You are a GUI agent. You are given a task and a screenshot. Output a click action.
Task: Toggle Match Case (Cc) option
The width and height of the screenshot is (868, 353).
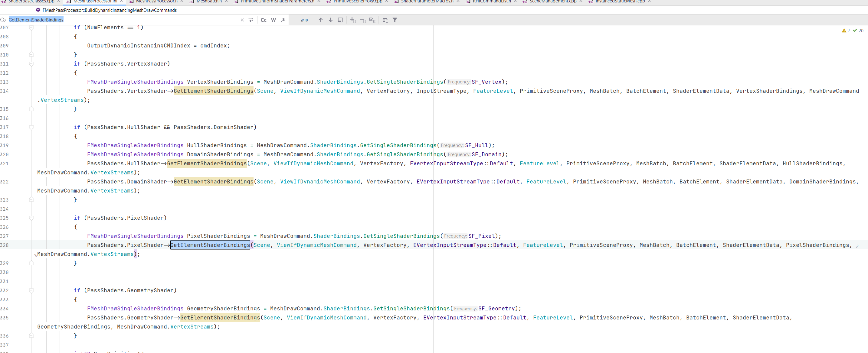click(x=264, y=20)
